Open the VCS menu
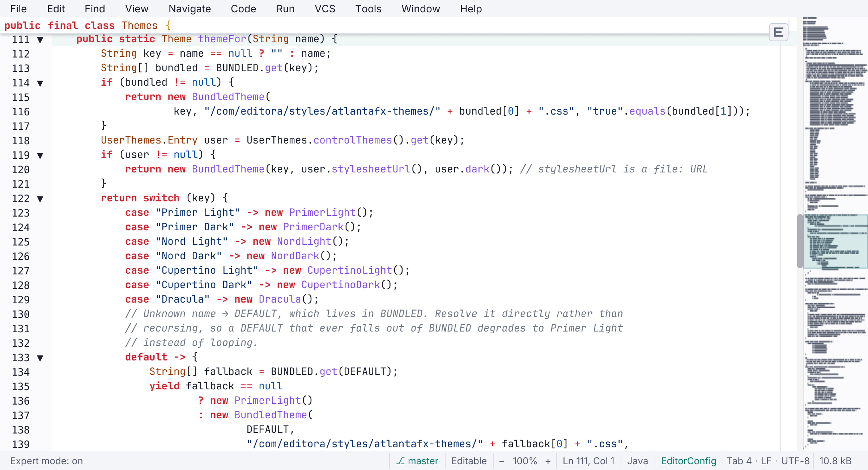 [x=325, y=9]
